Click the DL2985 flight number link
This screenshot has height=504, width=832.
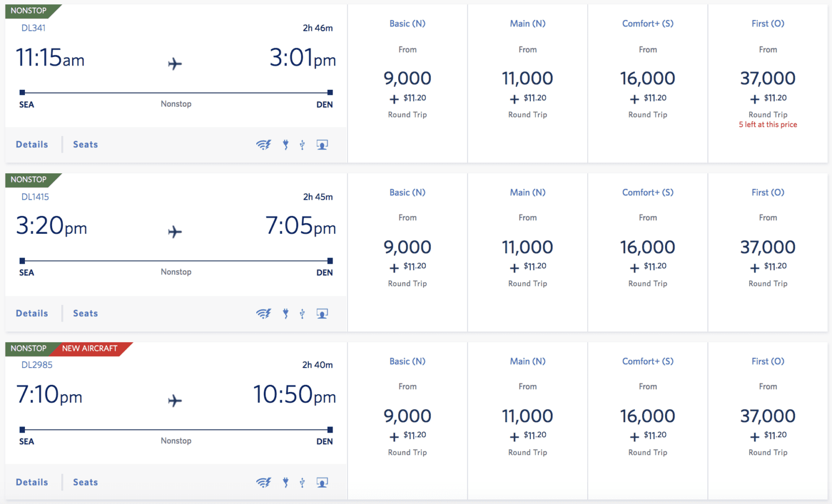(x=36, y=365)
